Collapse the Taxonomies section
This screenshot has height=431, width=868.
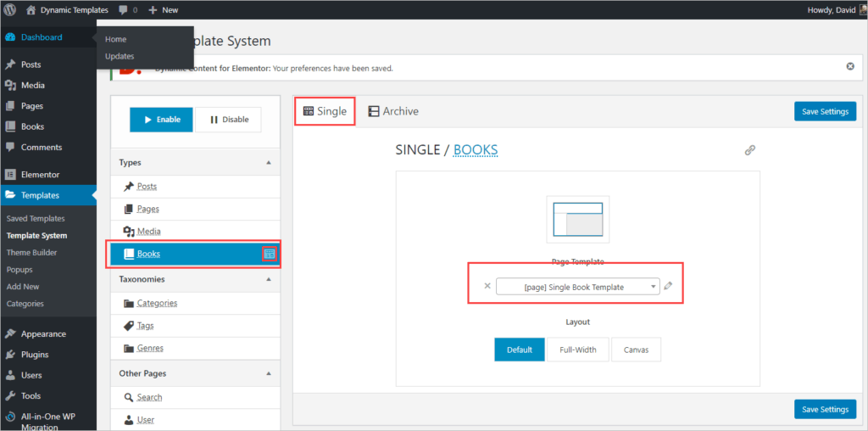269,279
